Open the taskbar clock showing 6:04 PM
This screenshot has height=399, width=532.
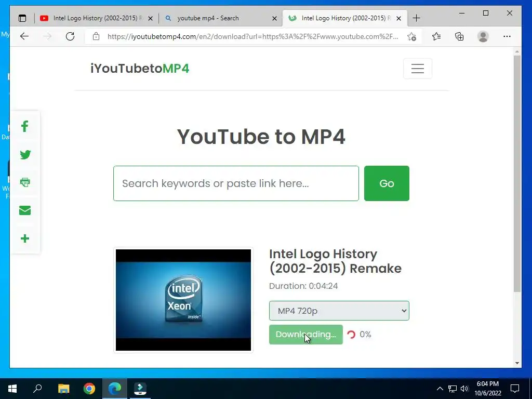487,389
